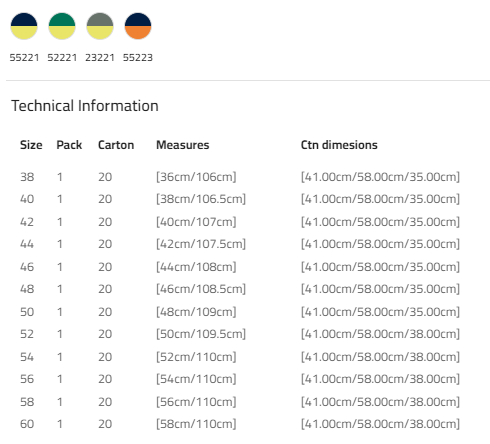Screen dimensions: 490x444
Task: Click the Measures column header
Action: pyautogui.click(x=183, y=145)
